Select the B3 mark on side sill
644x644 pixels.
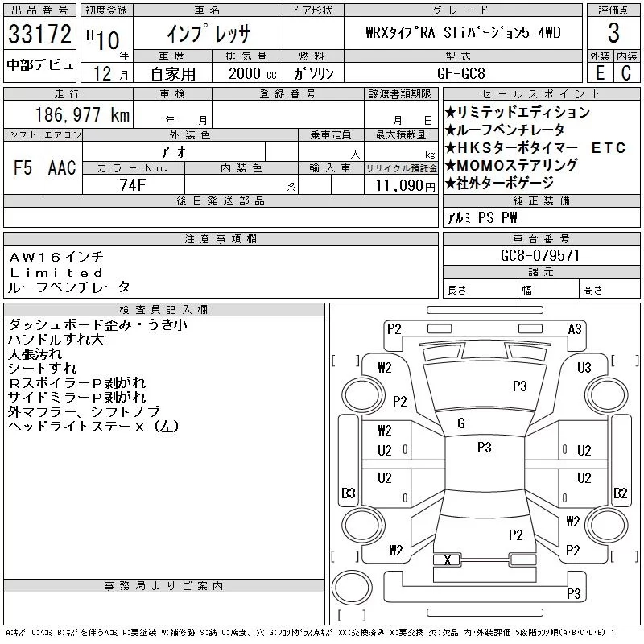coord(349,493)
